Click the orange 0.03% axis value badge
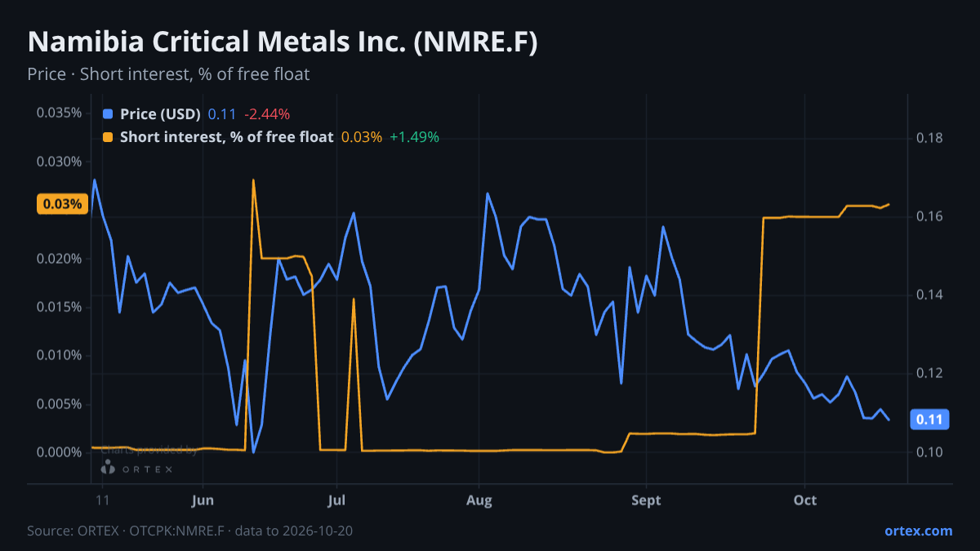This screenshot has width=980, height=551. pos(62,204)
